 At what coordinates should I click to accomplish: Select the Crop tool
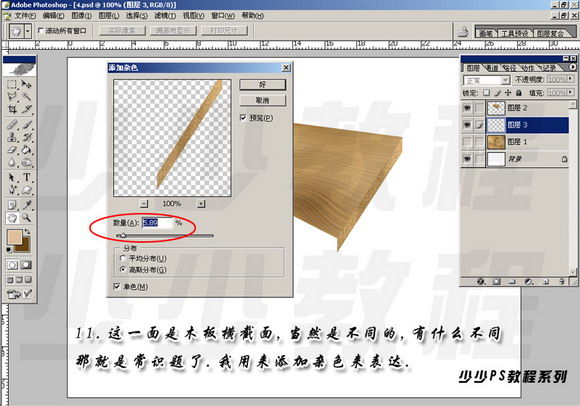(x=12, y=109)
